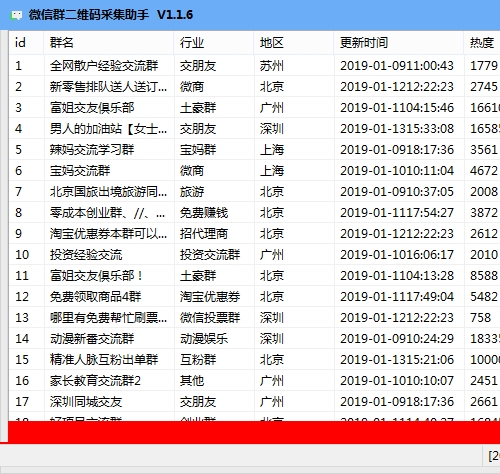
Task: Select row 家长教育交流群2
Action: click(x=254, y=381)
